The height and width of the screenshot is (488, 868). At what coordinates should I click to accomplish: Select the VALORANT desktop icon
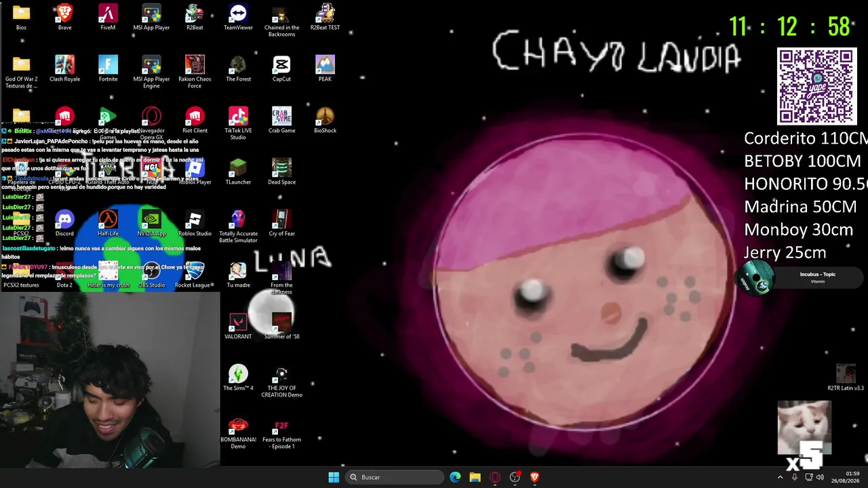pos(238,326)
